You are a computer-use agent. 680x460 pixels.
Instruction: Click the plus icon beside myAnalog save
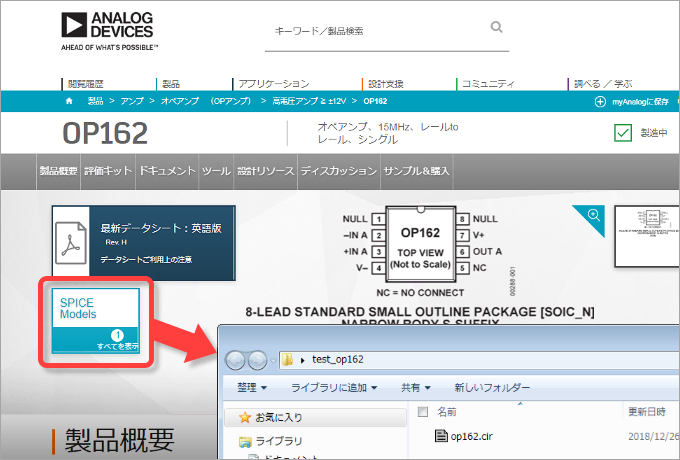pos(600,101)
